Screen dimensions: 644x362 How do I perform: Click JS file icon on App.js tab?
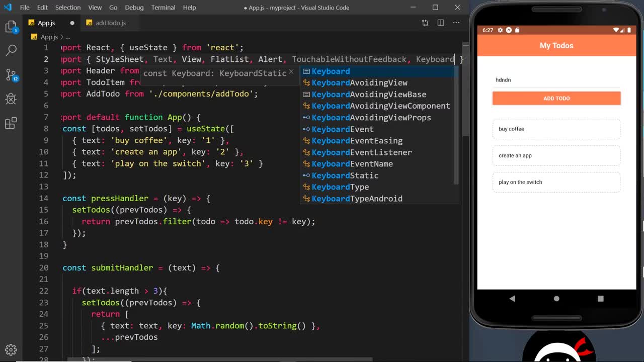tap(32, 23)
